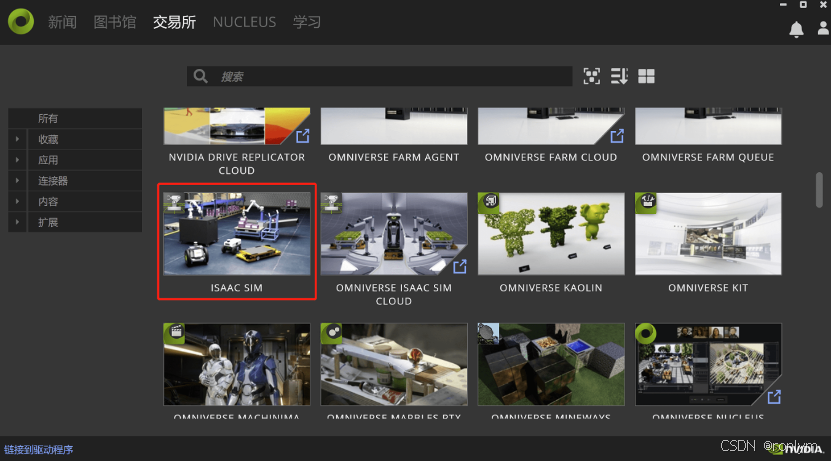832x462 pixels.
Task: Open the Omniverse Kaolin thumbnail
Action: pyautogui.click(x=551, y=234)
